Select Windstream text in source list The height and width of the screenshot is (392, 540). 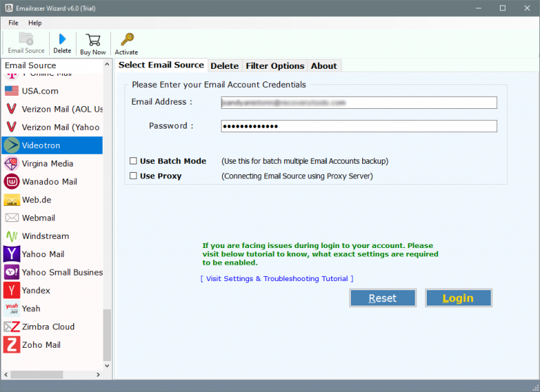click(46, 236)
